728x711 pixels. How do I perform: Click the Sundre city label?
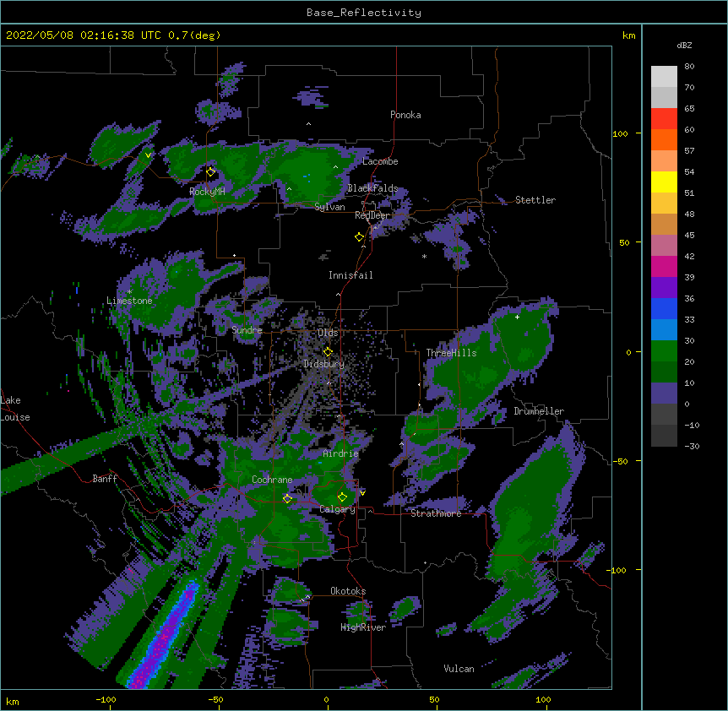point(247,330)
